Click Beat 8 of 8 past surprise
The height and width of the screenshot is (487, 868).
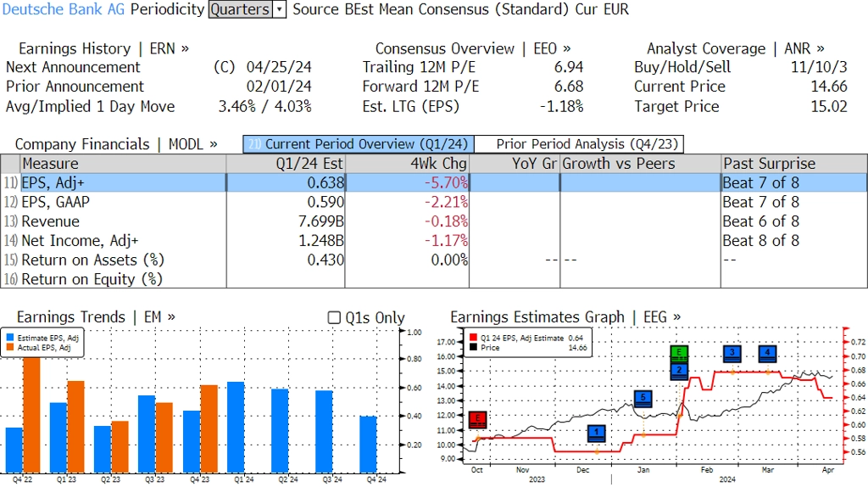tap(760, 241)
